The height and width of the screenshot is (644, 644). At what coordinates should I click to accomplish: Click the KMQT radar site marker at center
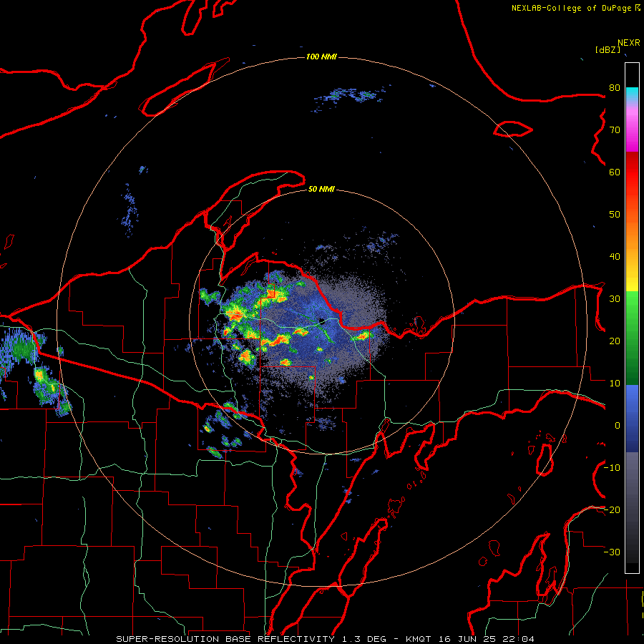pos(322,321)
